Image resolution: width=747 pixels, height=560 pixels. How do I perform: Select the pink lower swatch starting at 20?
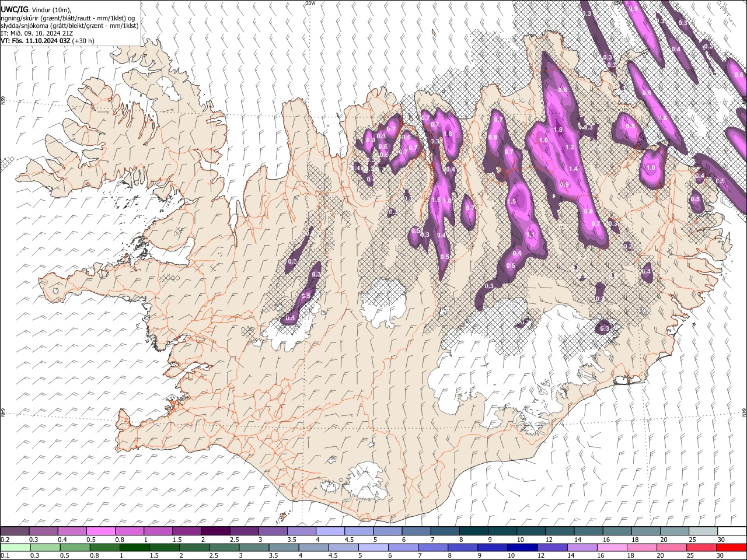pos(671,547)
